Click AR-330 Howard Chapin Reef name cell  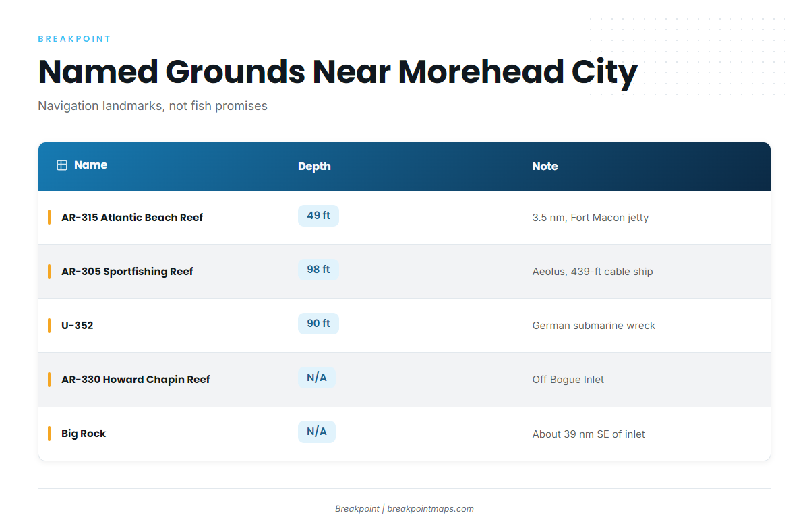point(159,379)
